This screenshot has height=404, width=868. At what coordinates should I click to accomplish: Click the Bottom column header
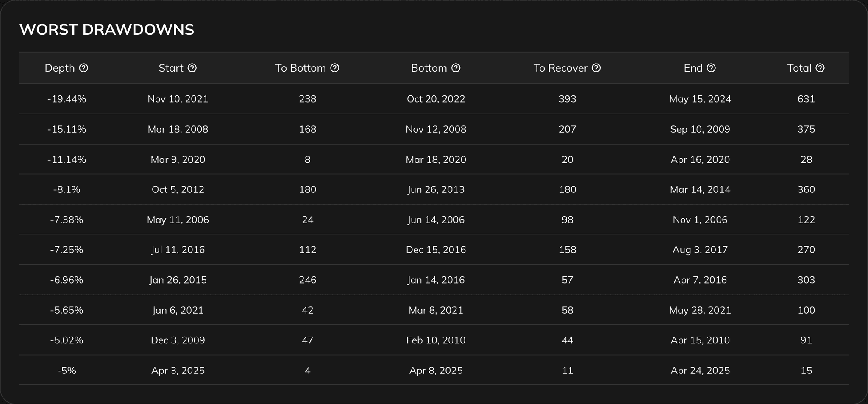(x=429, y=68)
